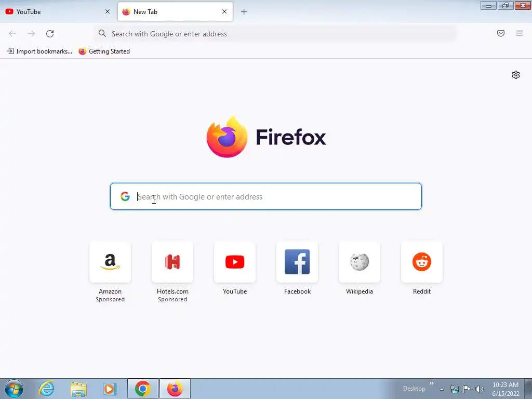Open the Action Center flag icon
532x399 pixels.
(467, 389)
